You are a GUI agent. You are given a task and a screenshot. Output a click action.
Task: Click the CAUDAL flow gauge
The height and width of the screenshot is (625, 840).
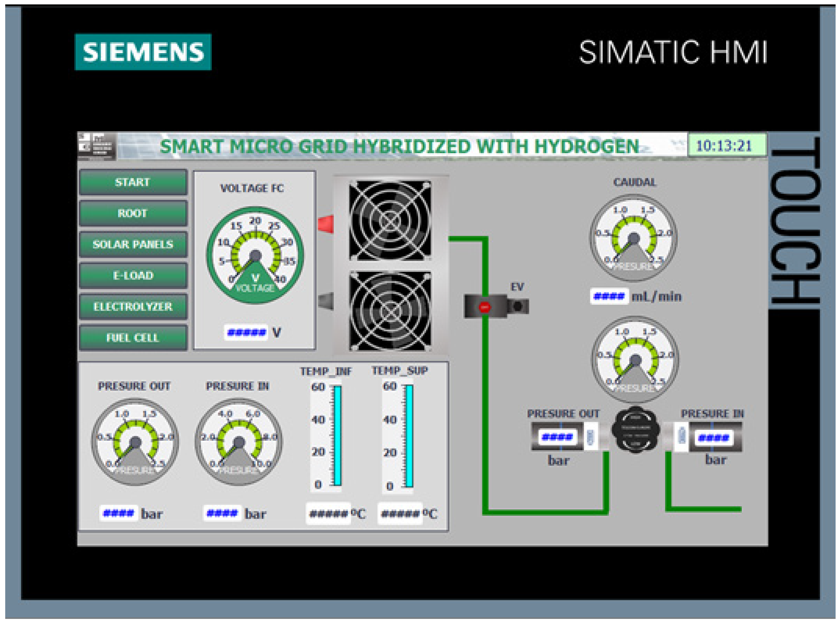click(634, 238)
